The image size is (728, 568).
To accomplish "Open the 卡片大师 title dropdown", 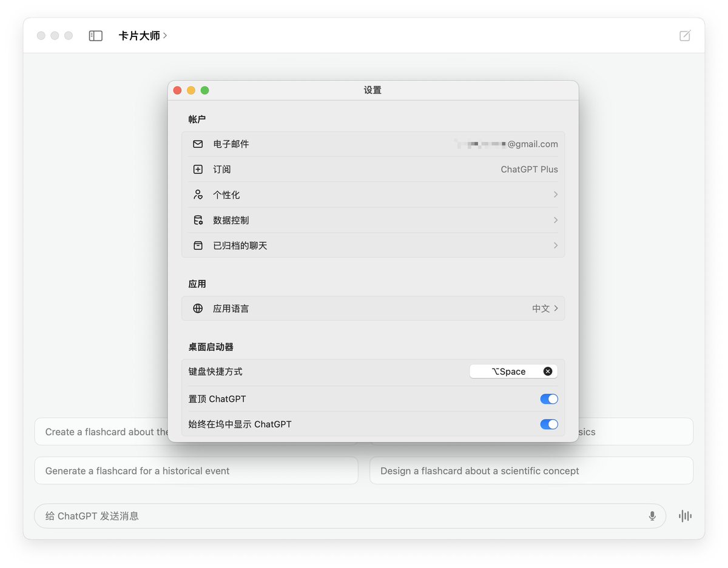I will point(143,36).
